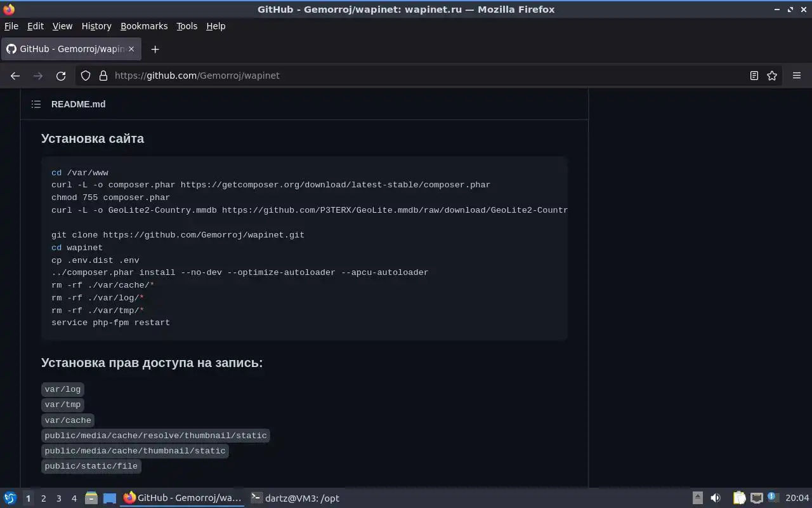Open the File menu
The image size is (812, 508).
click(11, 26)
